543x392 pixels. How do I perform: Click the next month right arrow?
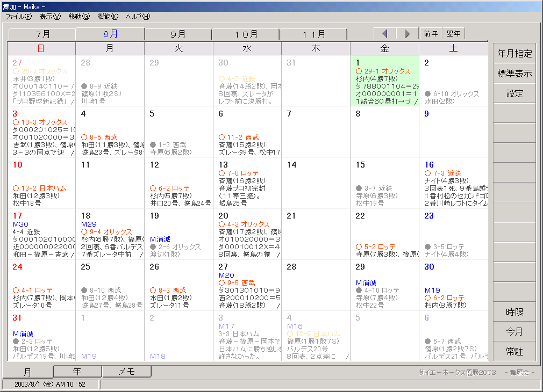point(408,33)
